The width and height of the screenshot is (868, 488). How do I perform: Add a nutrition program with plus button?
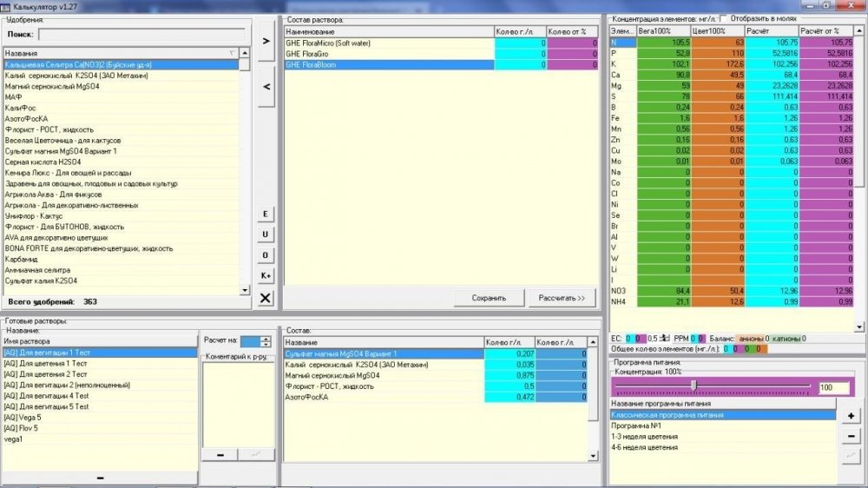(x=851, y=416)
